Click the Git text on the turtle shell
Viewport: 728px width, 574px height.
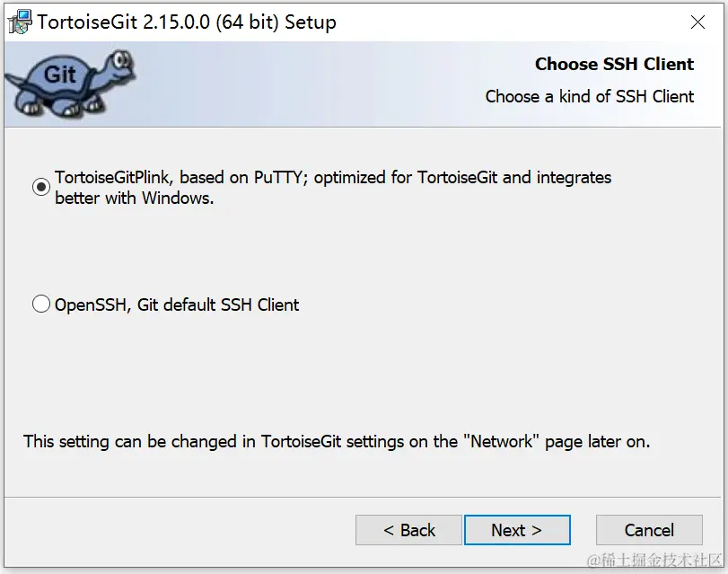60,75
